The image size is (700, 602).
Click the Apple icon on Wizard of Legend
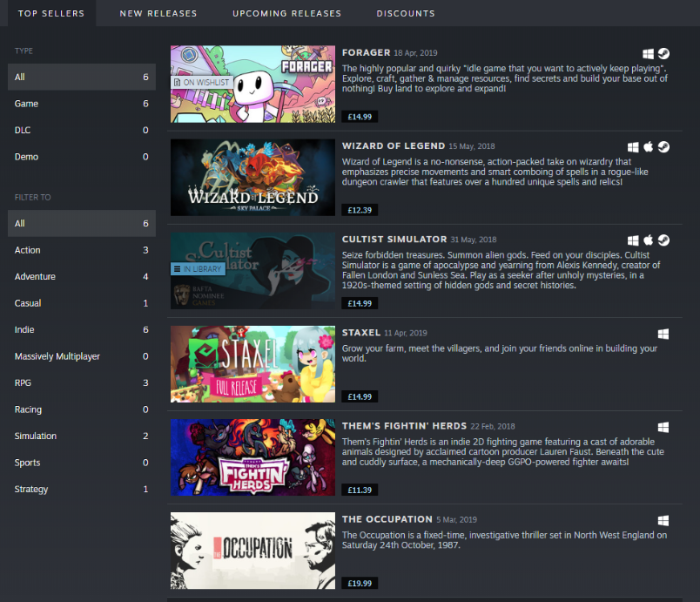coord(649,147)
